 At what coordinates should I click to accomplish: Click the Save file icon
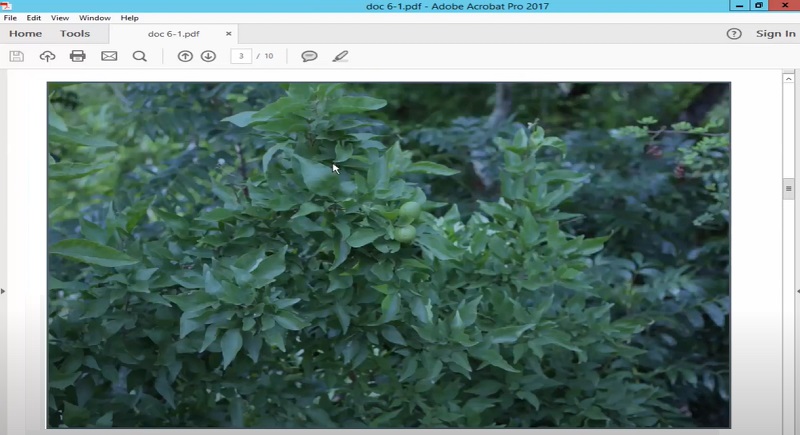16,56
